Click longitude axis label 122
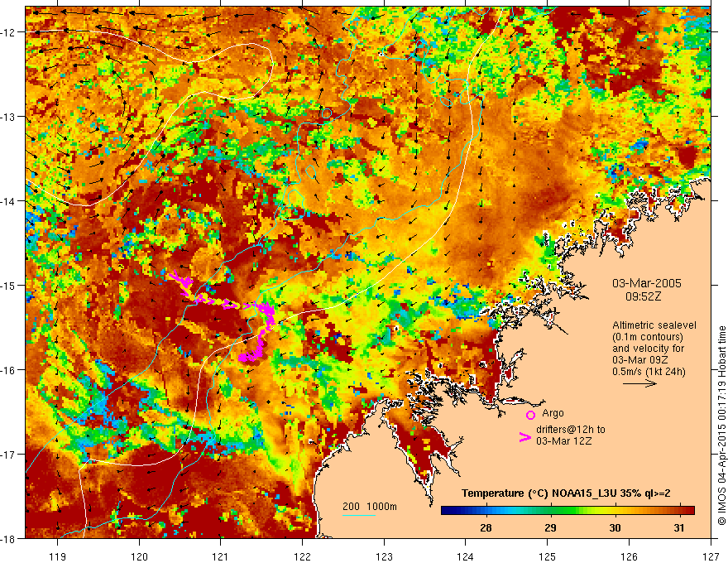 click(302, 556)
